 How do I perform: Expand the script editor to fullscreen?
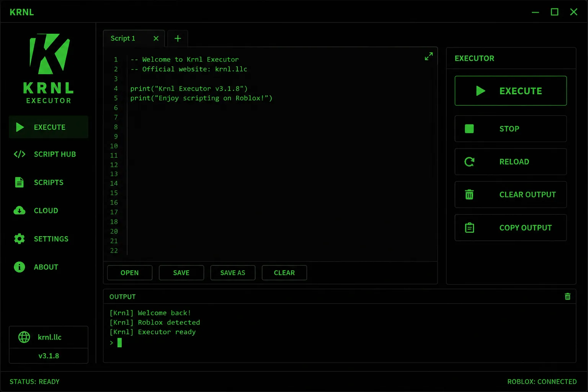point(429,56)
